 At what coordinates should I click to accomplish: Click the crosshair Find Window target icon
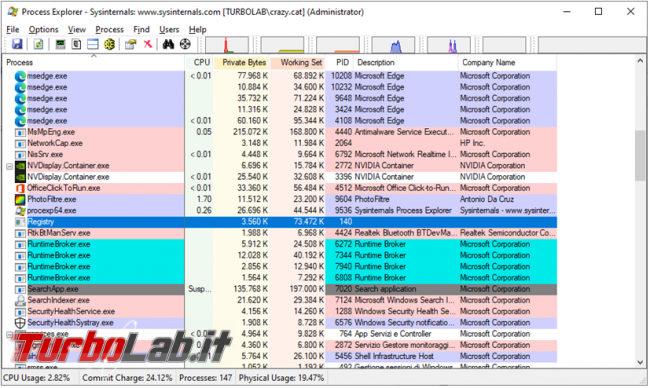click(185, 44)
